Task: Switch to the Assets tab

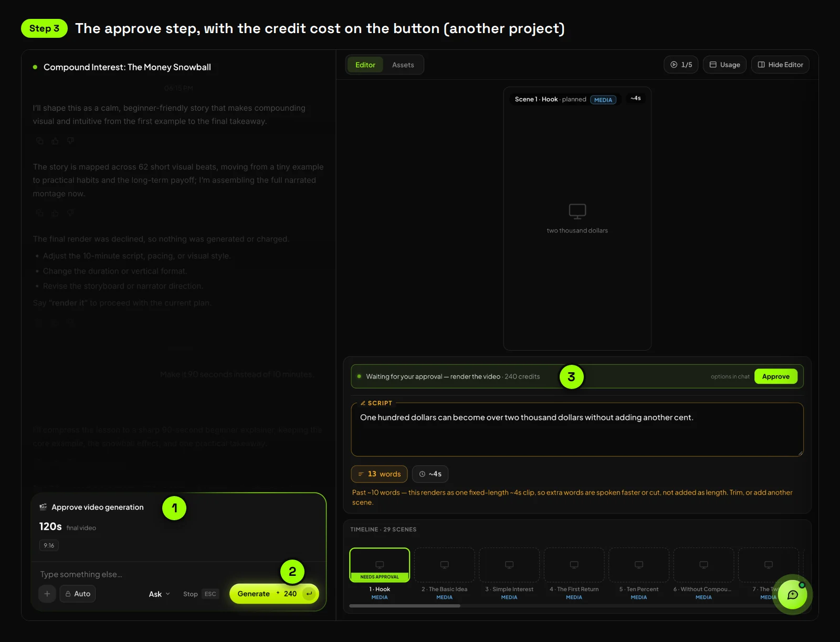Action: [403, 65]
